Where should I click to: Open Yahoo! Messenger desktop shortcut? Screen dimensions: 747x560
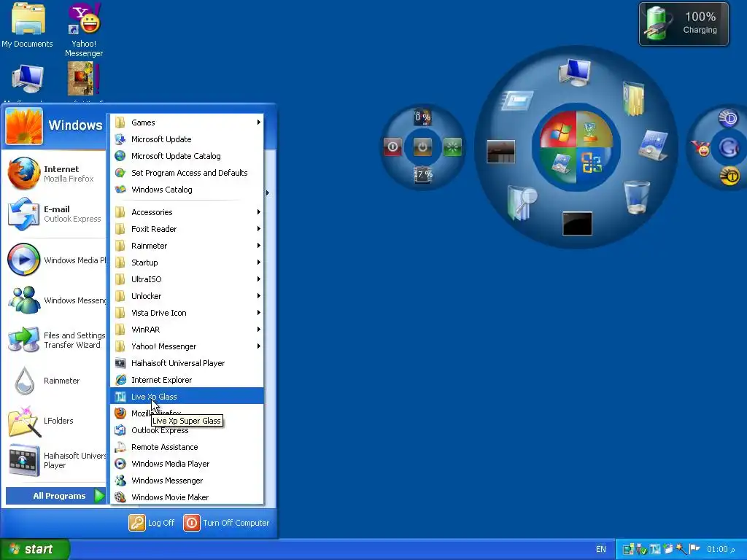[x=84, y=29]
